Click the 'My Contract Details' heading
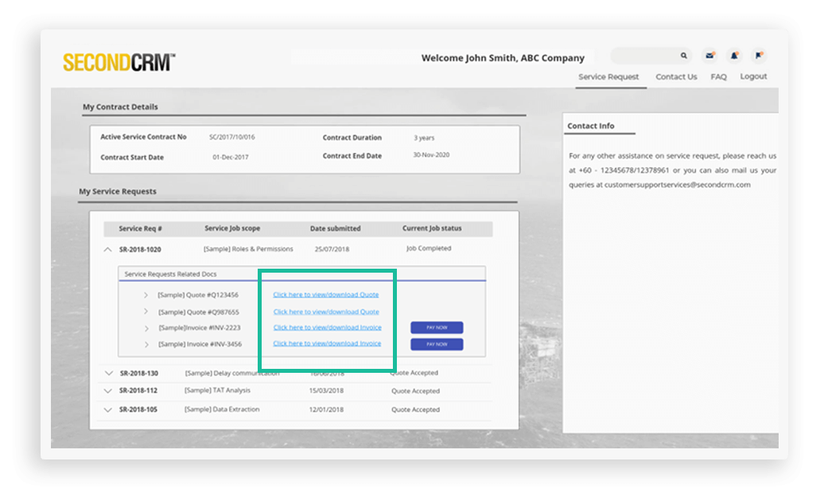824x504 pixels. [120, 107]
